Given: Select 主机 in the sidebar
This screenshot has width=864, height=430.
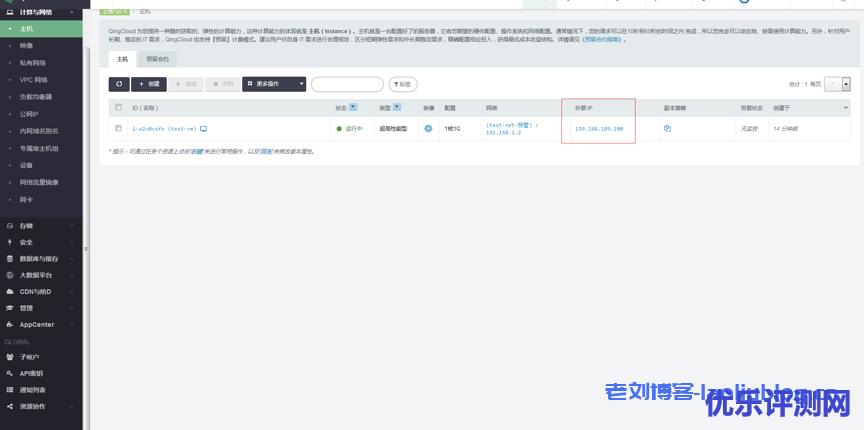Looking at the screenshot, I should (41, 29).
